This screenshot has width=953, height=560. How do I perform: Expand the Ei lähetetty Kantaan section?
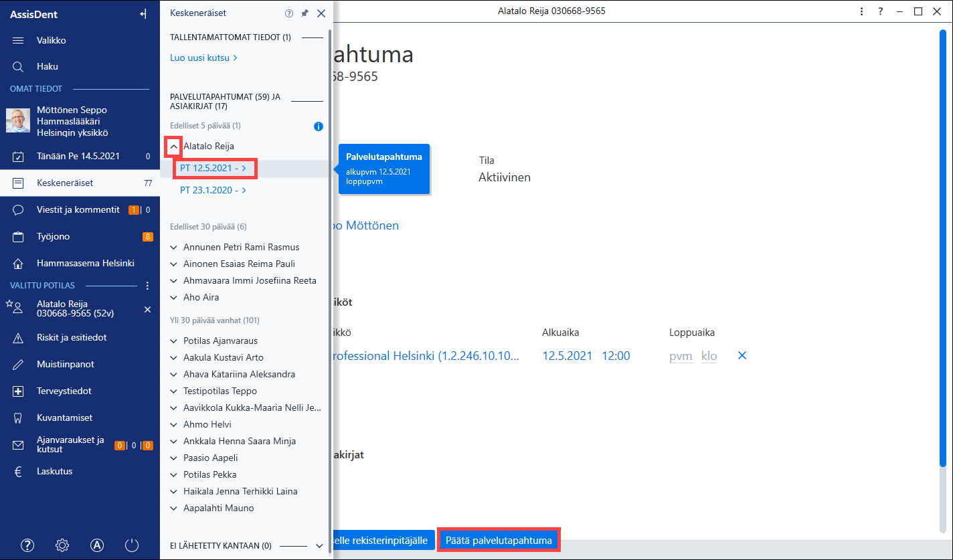(x=319, y=546)
